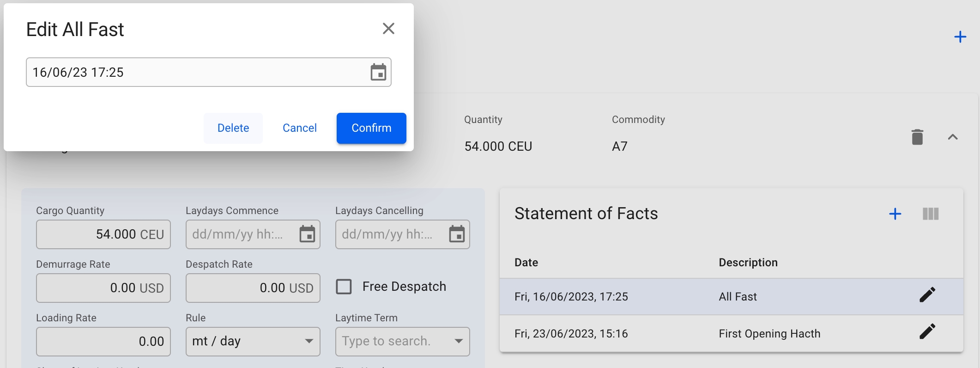980x368 pixels.
Task: Enable the Free Despatch checkbox
Action: click(344, 287)
